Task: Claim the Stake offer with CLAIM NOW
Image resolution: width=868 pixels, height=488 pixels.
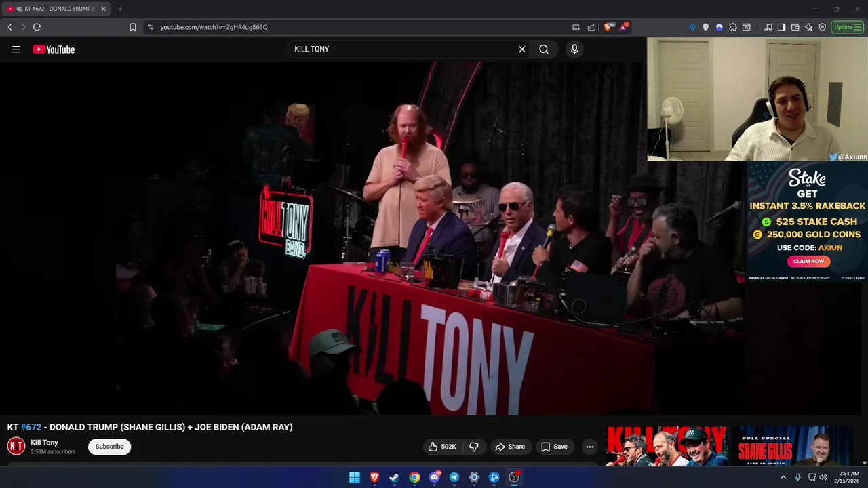Action: coord(808,261)
